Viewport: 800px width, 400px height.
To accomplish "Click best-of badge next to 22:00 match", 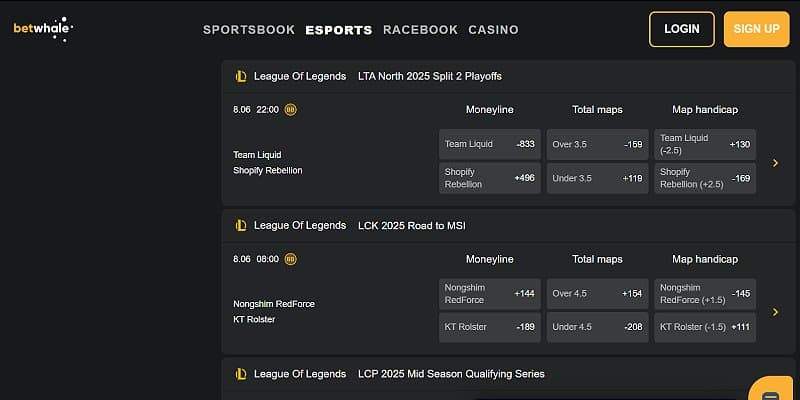I will (x=291, y=110).
